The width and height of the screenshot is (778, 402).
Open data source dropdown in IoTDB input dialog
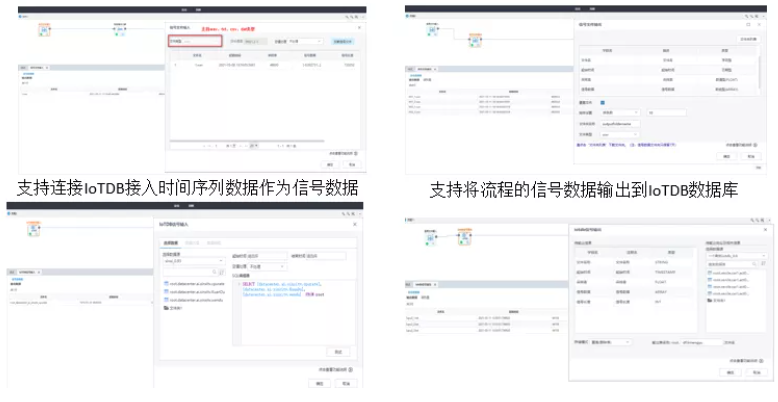coord(194,261)
